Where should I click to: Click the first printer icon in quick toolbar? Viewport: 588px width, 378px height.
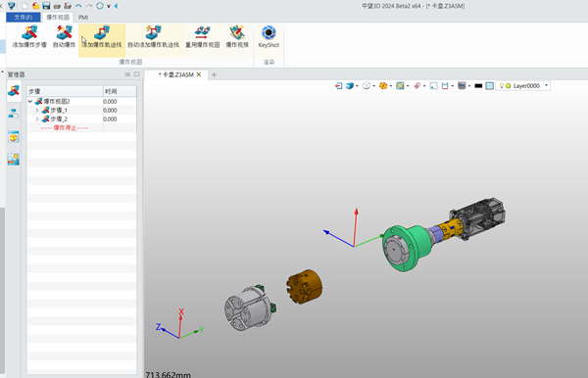(57, 6)
